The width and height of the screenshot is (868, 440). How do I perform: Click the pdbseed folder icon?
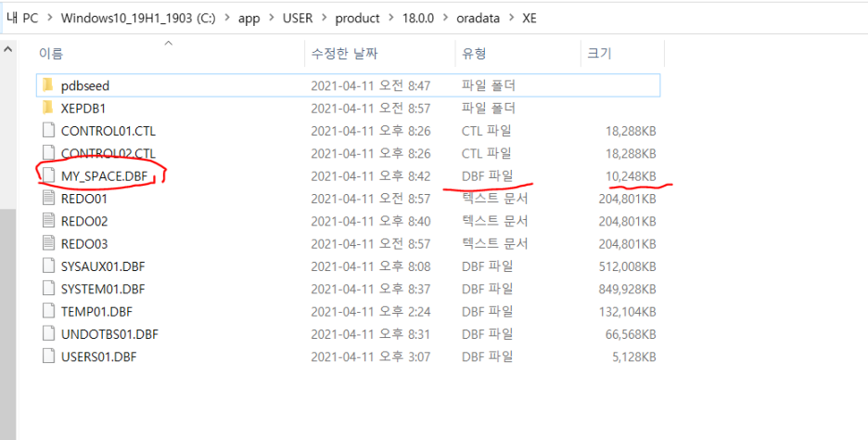point(48,85)
